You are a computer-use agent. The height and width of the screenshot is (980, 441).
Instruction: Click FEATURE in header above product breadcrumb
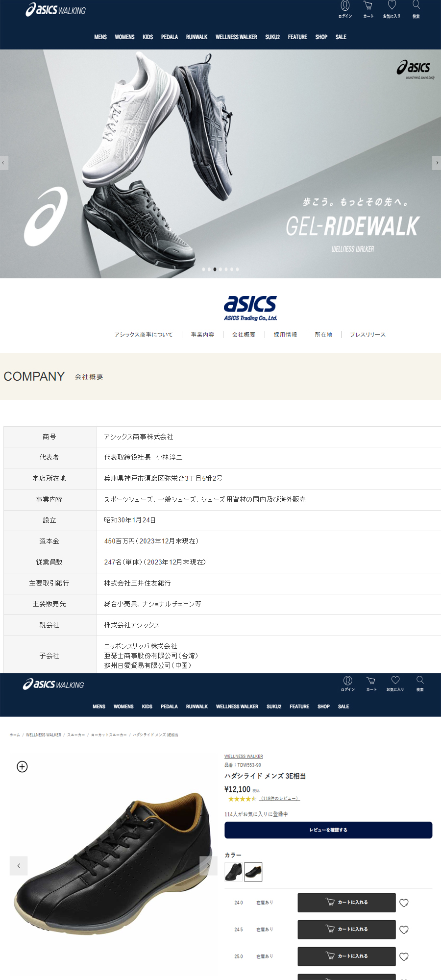(x=299, y=707)
